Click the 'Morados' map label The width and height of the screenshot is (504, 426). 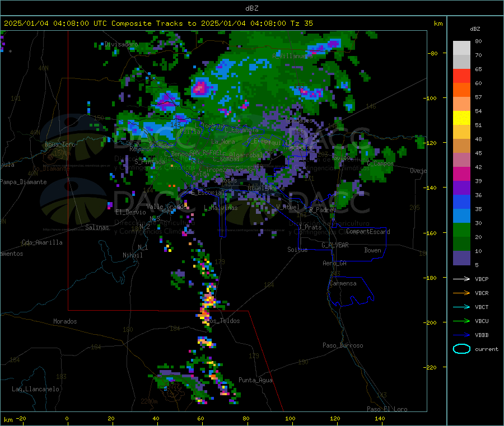pos(65,321)
